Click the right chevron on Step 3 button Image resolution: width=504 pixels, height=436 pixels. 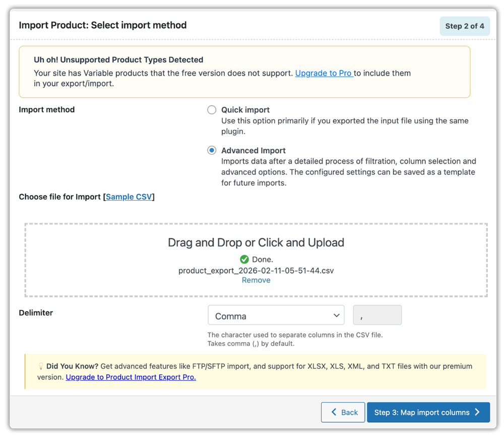[x=477, y=412]
